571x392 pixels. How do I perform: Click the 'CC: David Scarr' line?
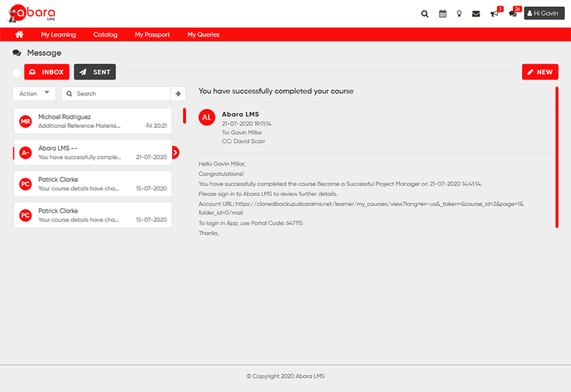coord(243,141)
